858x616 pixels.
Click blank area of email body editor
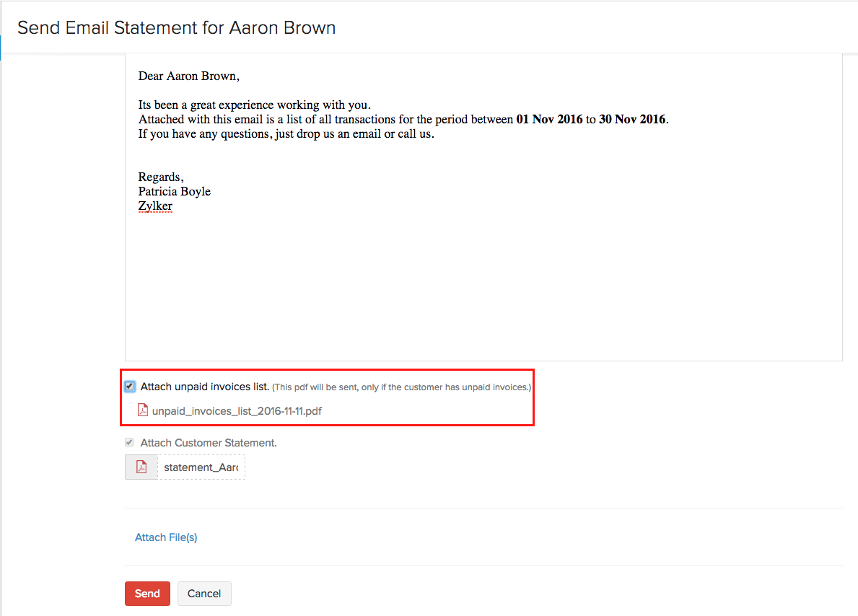click(x=483, y=289)
